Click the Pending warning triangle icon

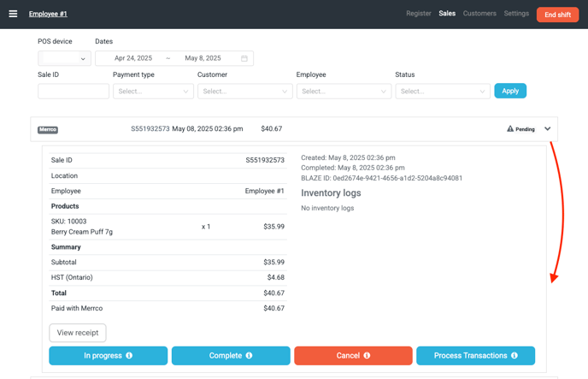[510, 129]
